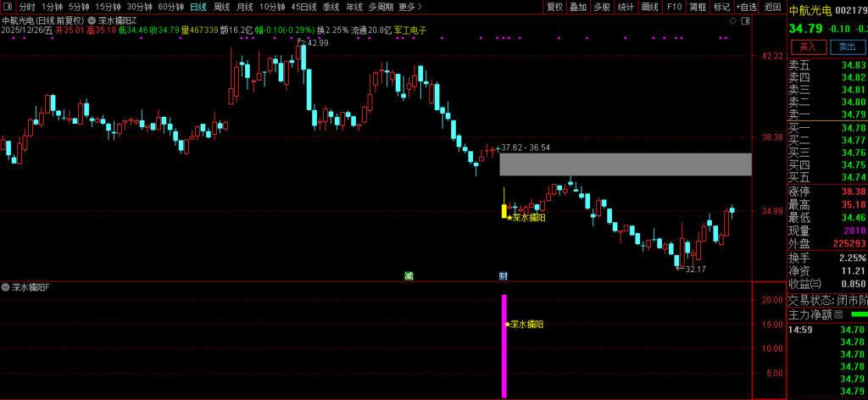Click the blue 财 marker on chart
This screenshot has width=868, height=400.
(503, 275)
